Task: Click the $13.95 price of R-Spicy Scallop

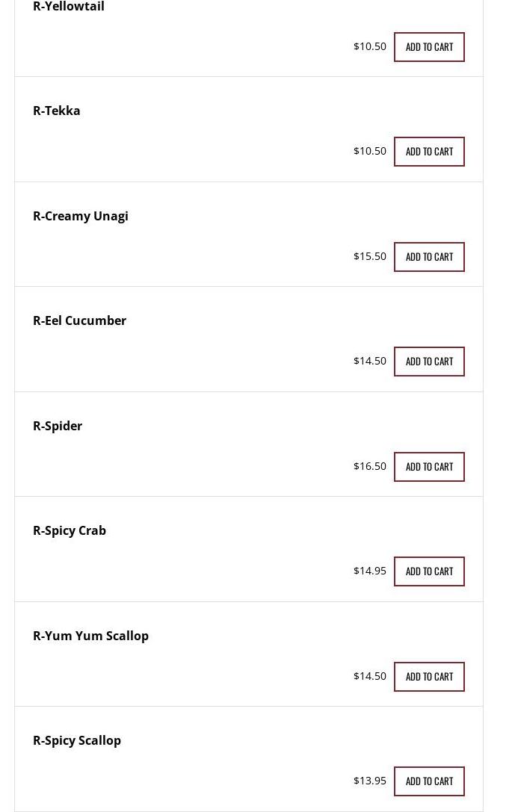Action: pos(370,781)
